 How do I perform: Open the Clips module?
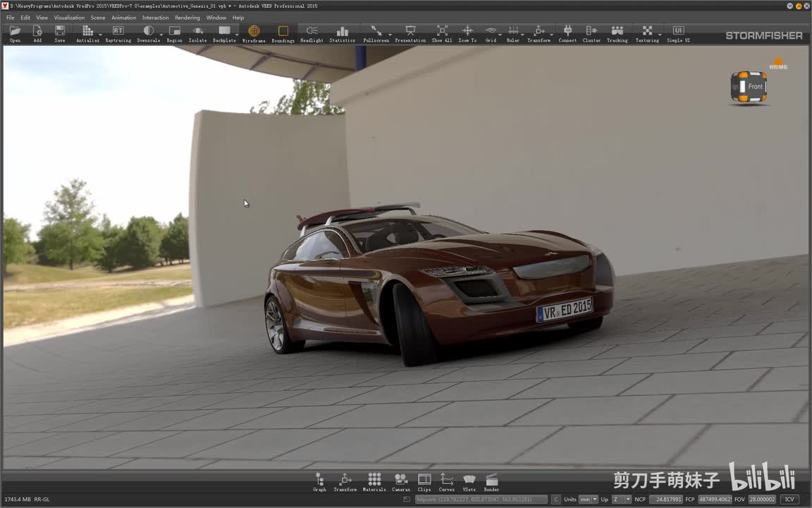tap(424, 482)
